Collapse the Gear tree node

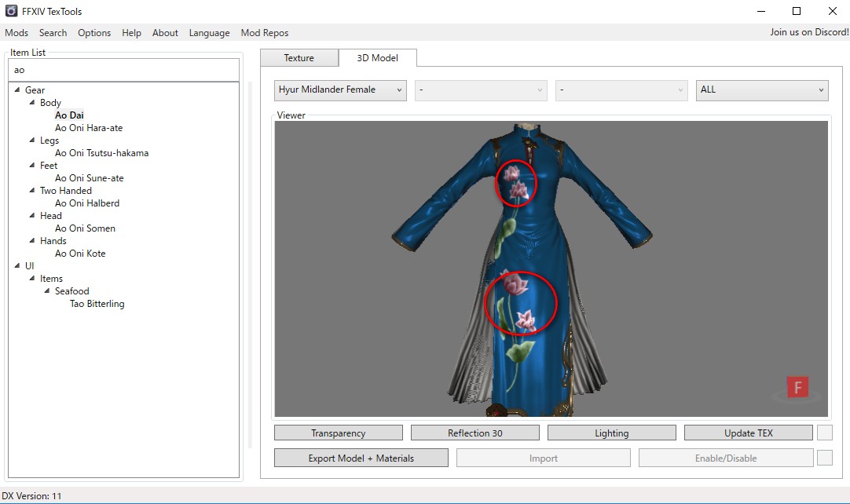[18, 90]
